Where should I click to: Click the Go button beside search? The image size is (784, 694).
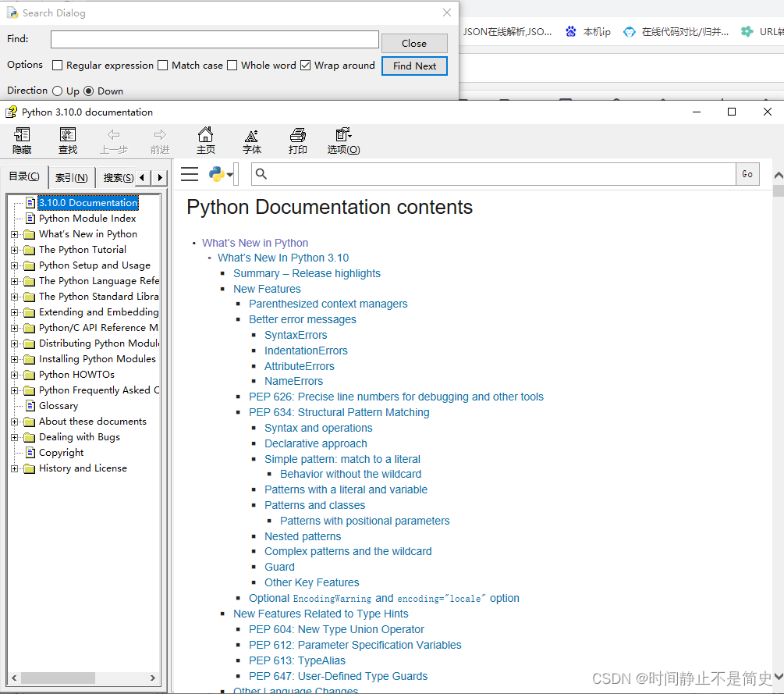747,174
